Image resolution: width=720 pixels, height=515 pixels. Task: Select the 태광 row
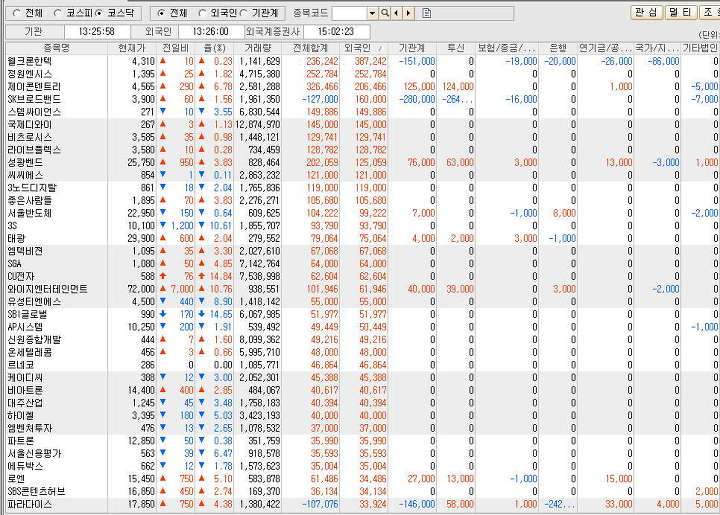point(363,239)
